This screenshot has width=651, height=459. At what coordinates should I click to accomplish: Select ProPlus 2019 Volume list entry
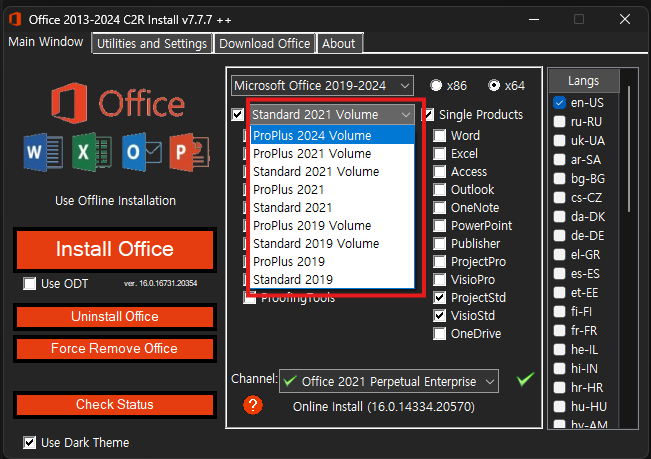coord(333,226)
